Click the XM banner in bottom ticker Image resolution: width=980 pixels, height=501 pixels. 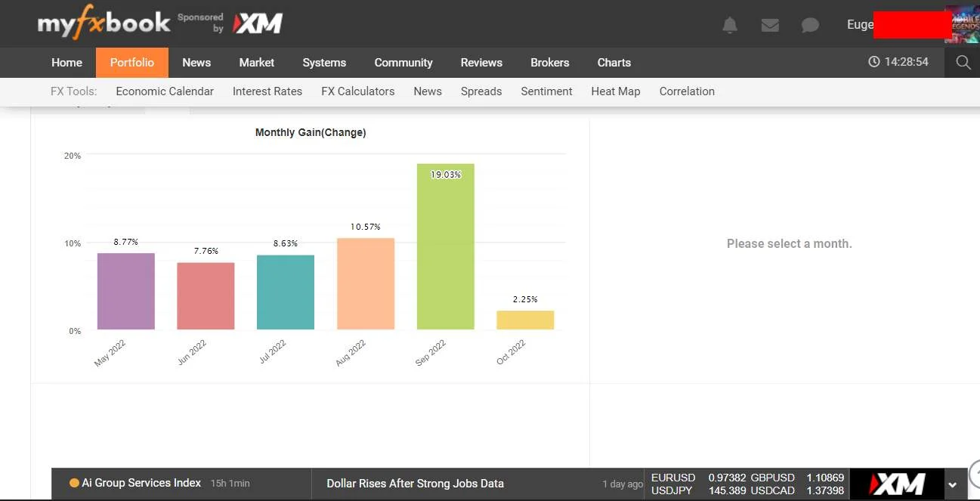897,484
